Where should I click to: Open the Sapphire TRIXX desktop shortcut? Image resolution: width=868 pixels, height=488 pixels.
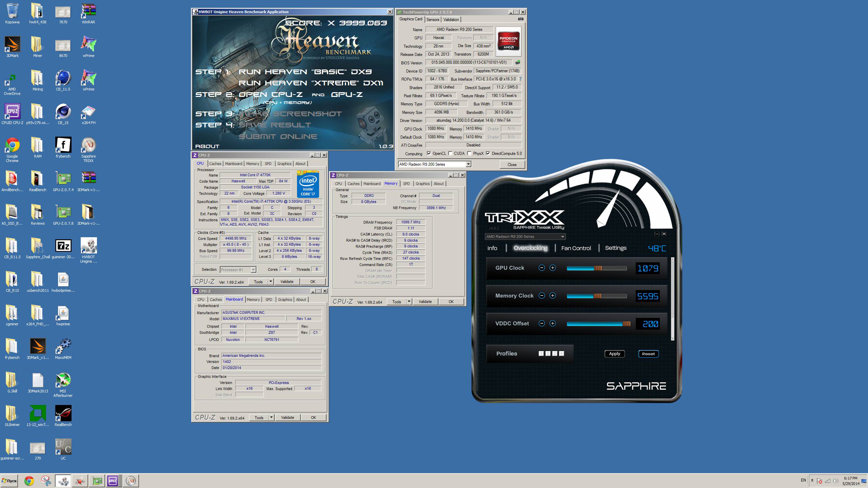click(x=88, y=150)
